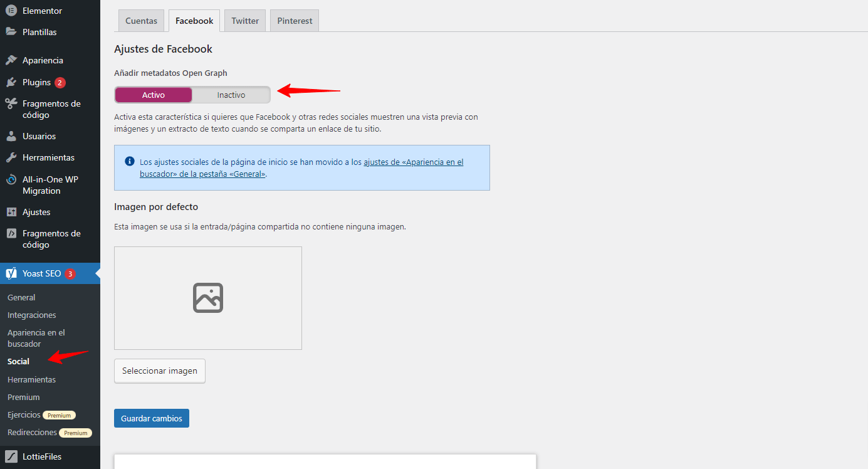Click the Apariencia paintbrush icon
868x469 pixels.
[x=11, y=60]
